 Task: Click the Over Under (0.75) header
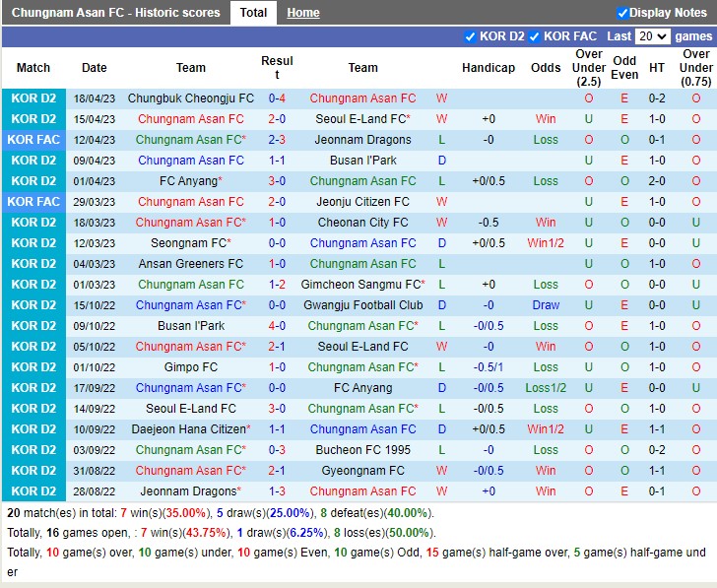(696, 68)
